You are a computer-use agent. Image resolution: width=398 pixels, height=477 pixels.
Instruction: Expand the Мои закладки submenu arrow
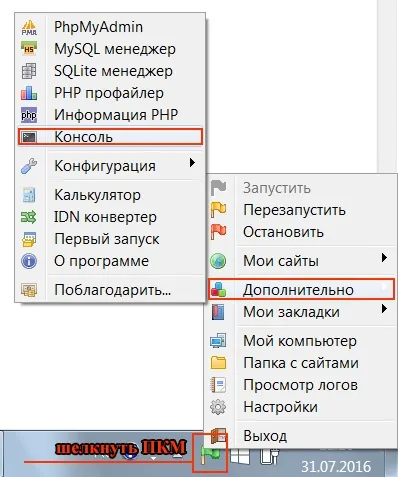coord(384,309)
